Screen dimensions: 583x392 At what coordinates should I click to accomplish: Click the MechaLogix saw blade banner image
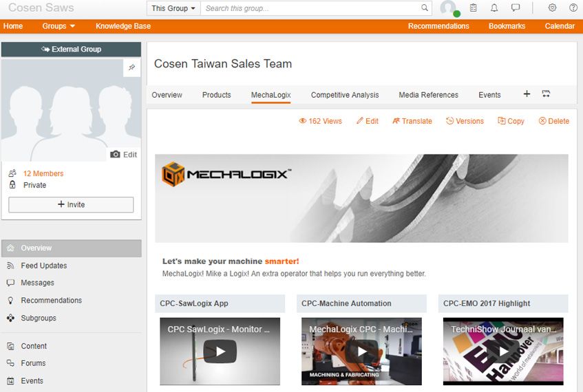click(361, 199)
